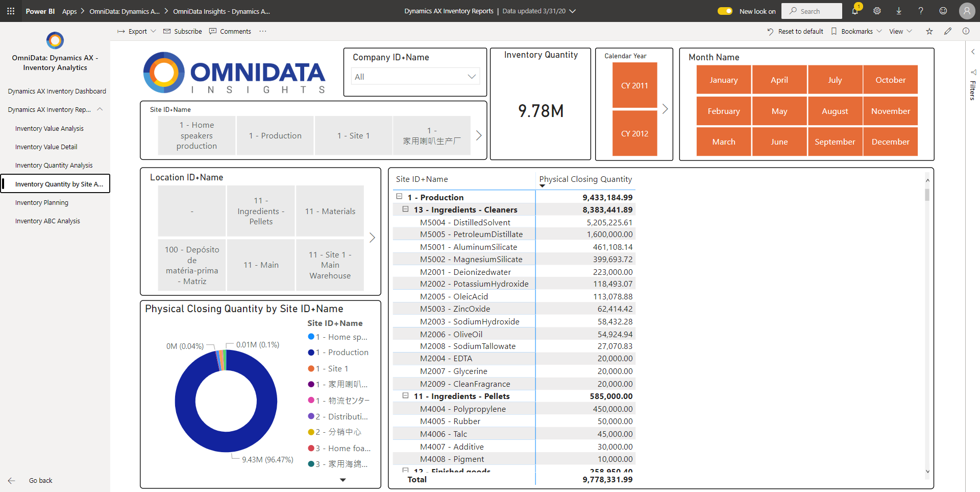Select October month tile
The width and height of the screenshot is (980, 492).
pyautogui.click(x=890, y=80)
